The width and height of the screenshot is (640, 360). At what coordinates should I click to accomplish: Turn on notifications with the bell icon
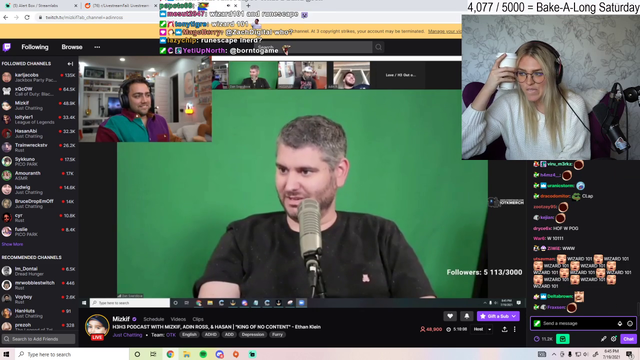click(x=467, y=316)
